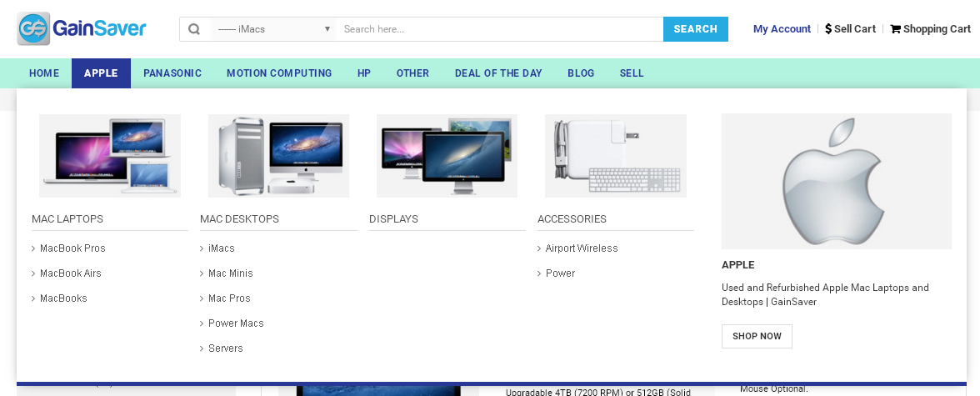Click the SHOP NOW button
980x396 pixels.
tap(757, 336)
